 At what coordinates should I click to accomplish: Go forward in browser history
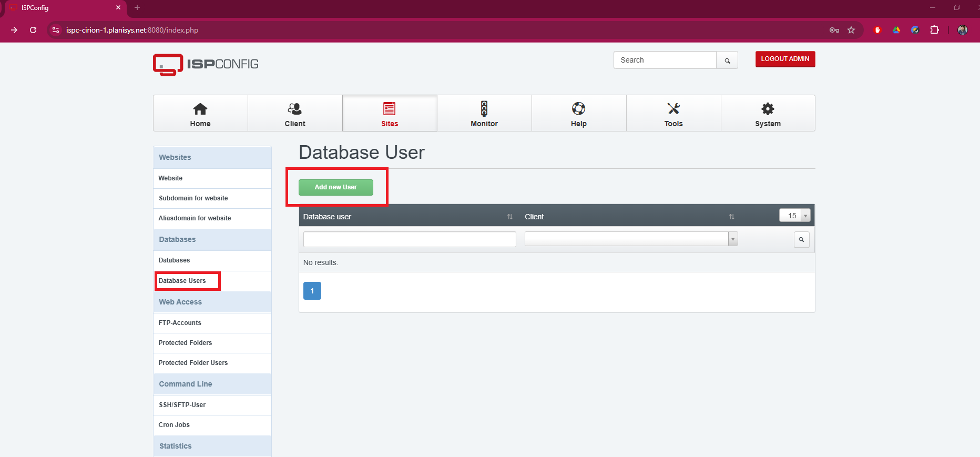click(x=14, y=30)
